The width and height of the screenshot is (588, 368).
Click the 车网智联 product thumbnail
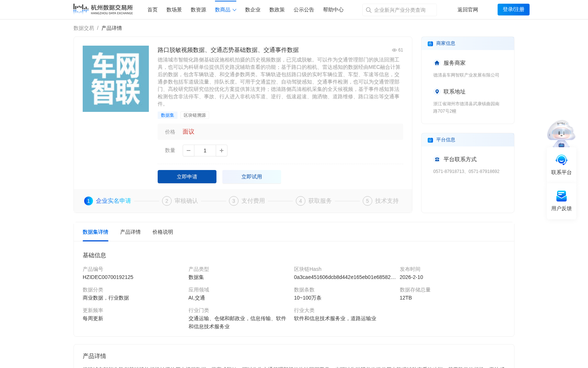click(x=116, y=79)
